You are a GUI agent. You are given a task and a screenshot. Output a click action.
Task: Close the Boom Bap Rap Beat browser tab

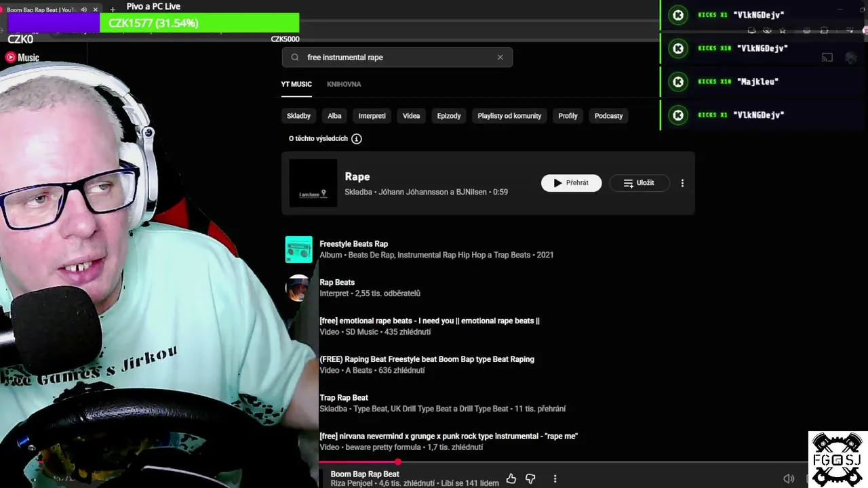95,9
